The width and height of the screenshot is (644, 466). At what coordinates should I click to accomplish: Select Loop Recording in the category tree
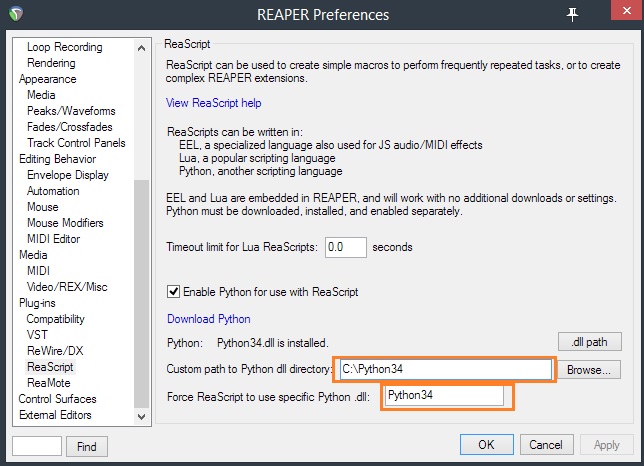[65, 47]
